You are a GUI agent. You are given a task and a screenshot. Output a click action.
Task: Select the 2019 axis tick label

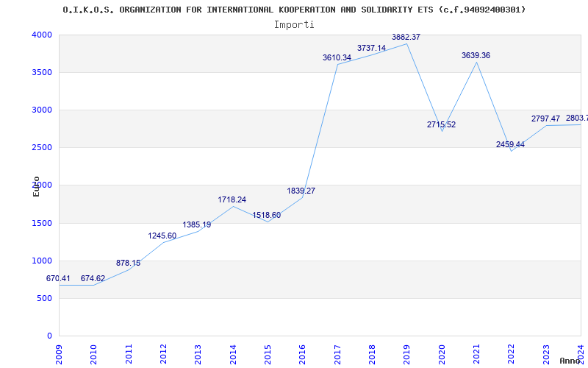406,355
